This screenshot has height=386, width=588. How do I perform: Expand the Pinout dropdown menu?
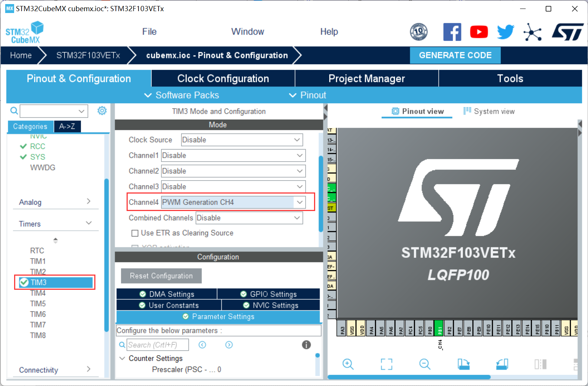307,95
